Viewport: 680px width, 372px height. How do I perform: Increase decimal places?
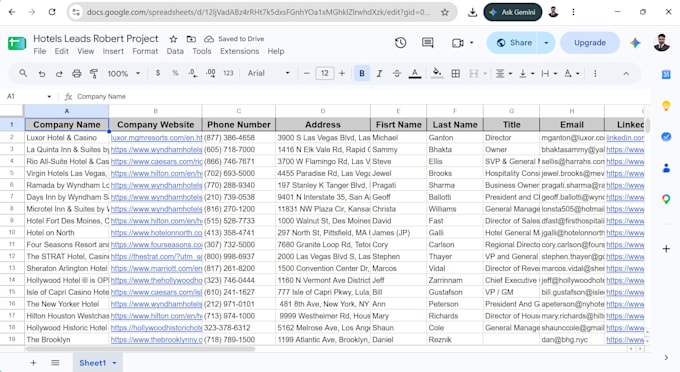(x=211, y=73)
